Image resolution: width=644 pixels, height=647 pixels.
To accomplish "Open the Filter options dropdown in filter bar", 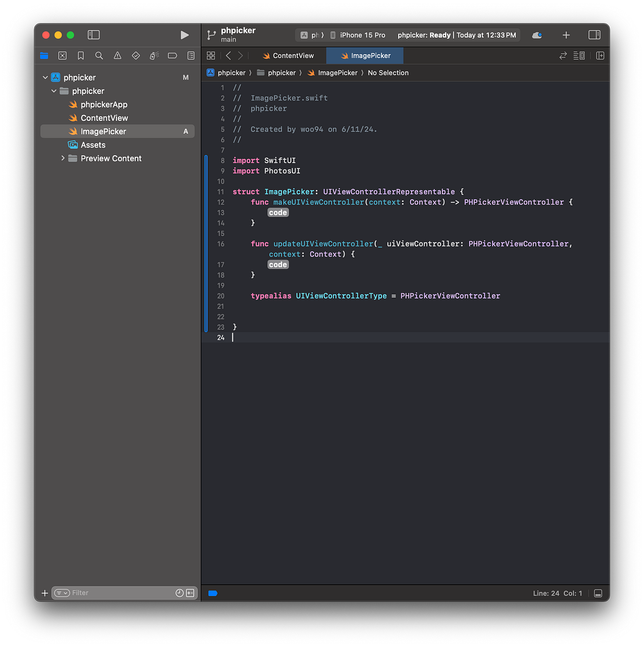I will point(61,593).
